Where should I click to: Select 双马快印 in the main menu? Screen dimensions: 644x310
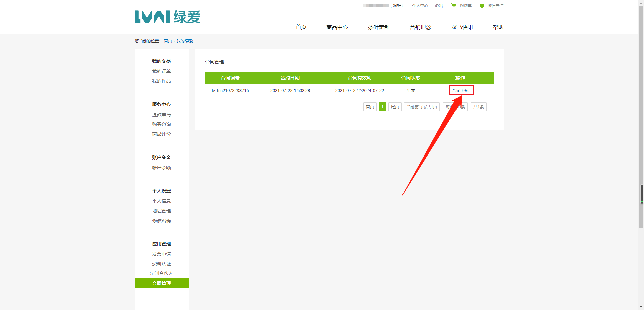pos(462,27)
